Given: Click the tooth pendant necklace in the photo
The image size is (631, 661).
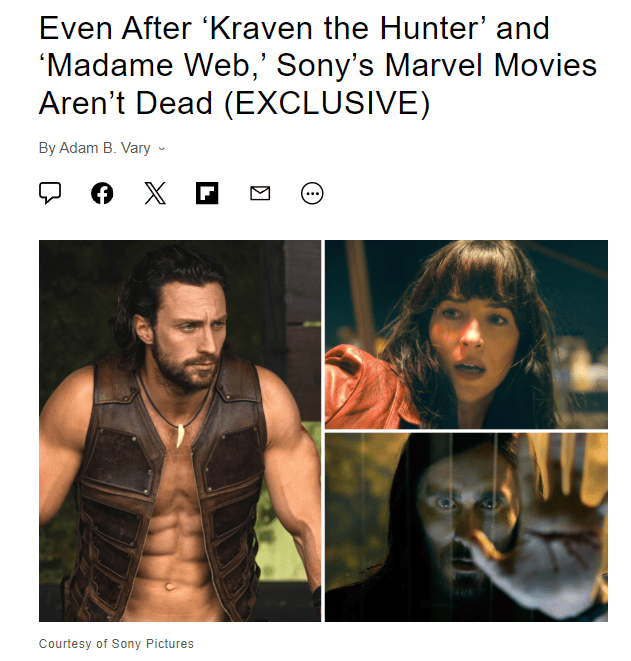Looking at the screenshot, I should click(x=180, y=435).
